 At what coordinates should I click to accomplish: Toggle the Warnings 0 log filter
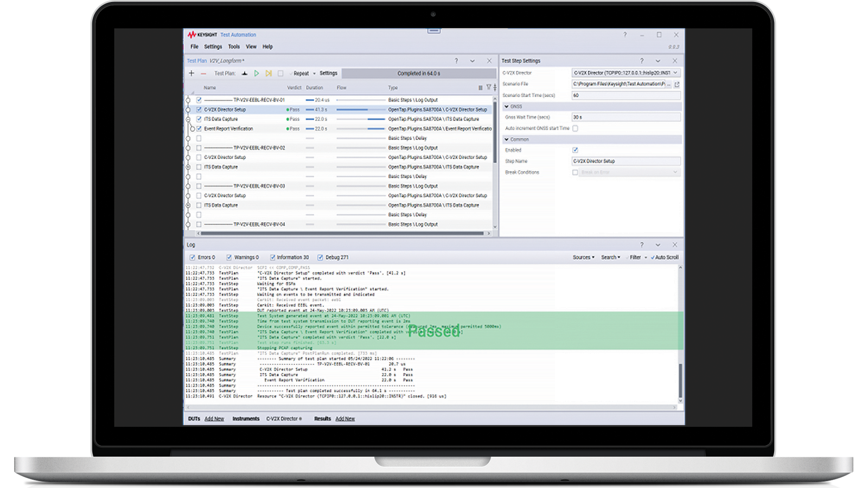pyautogui.click(x=230, y=257)
